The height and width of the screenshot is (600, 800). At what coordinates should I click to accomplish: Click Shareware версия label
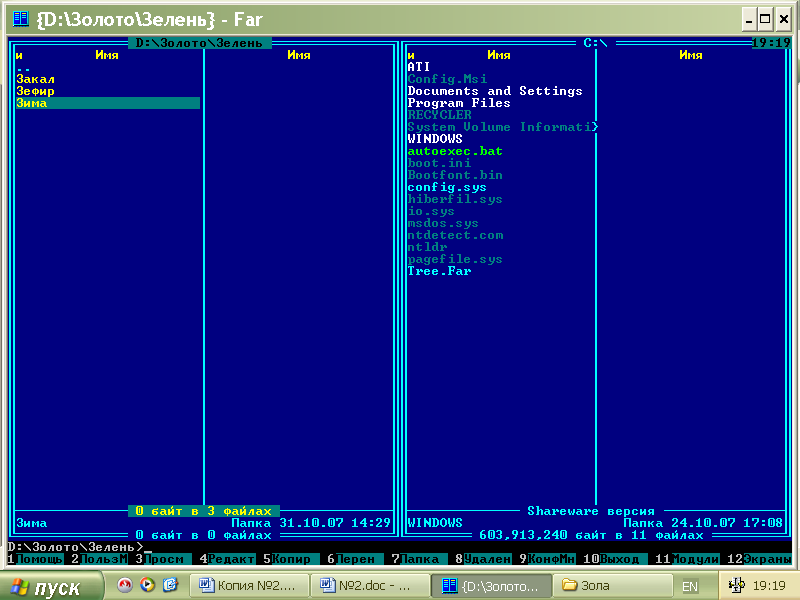(591, 511)
